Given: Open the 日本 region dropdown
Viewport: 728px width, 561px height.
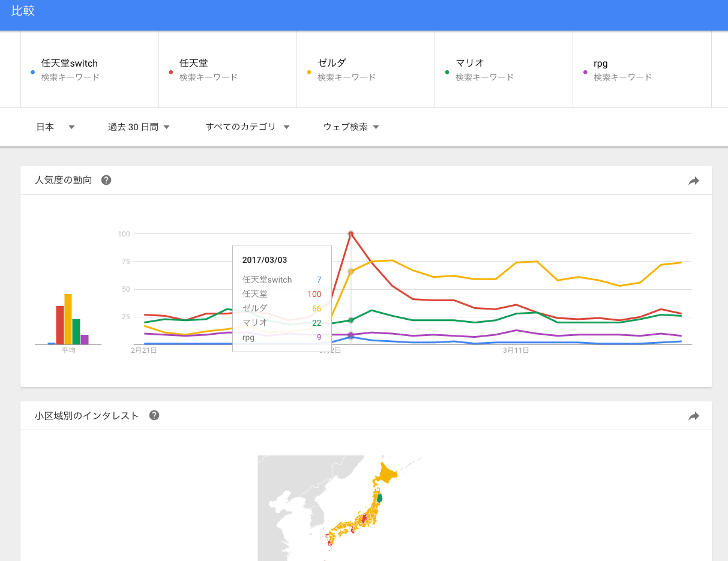Looking at the screenshot, I should pos(55,127).
